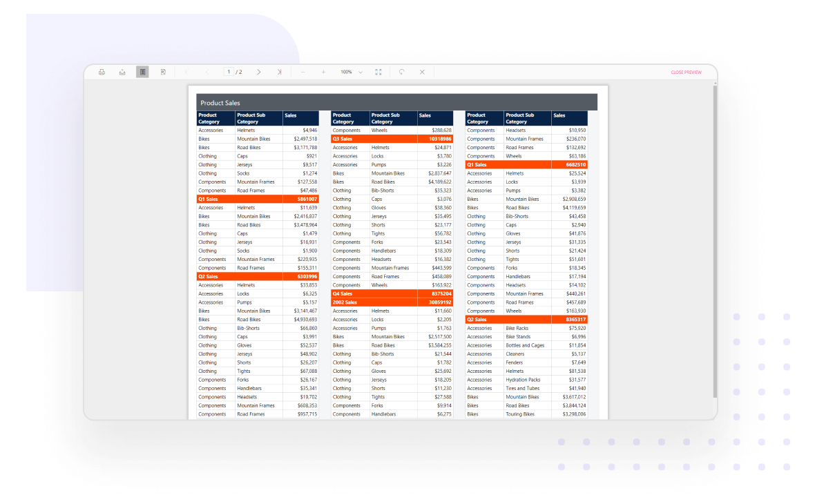
Task: Click the Product Category header, second table
Action: point(343,119)
